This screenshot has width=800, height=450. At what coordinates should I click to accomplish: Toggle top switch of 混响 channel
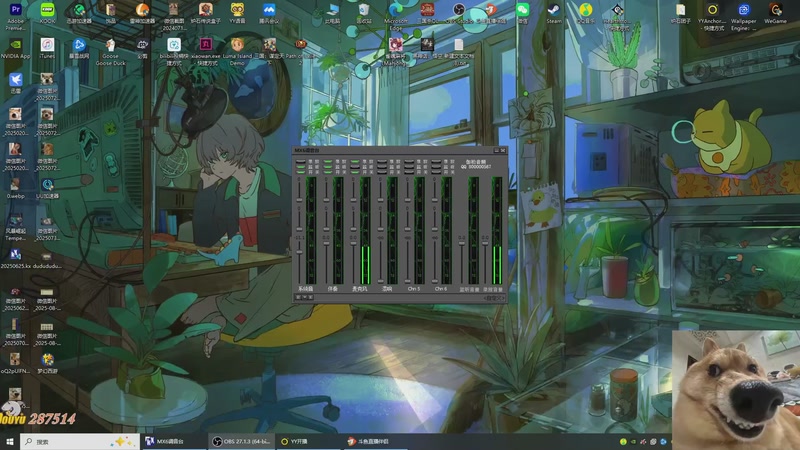coord(382,162)
